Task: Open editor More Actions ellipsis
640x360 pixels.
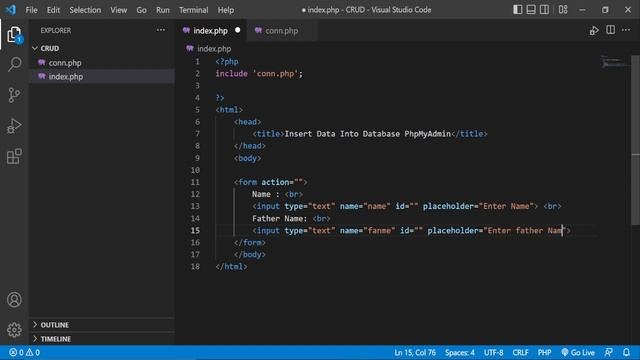Action: pyautogui.click(x=626, y=30)
